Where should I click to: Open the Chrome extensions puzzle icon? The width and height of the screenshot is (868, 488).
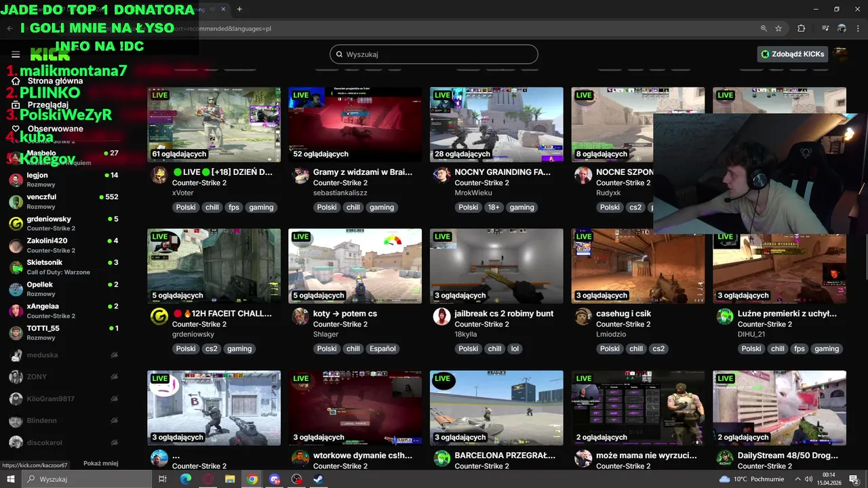802,28
